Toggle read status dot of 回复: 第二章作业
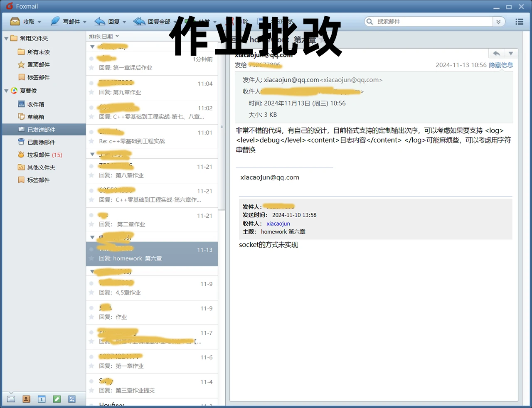 (x=91, y=215)
